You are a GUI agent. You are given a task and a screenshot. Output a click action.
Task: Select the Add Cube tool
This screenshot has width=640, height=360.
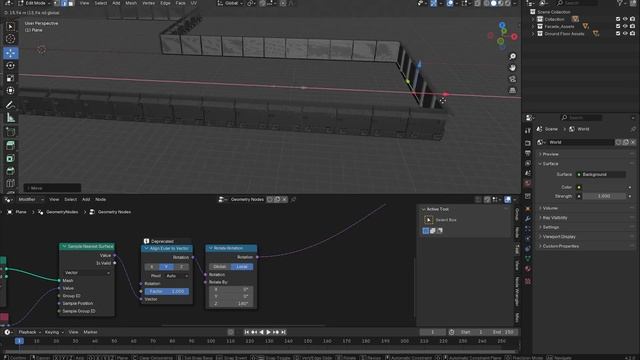pyautogui.click(x=11, y=132)
